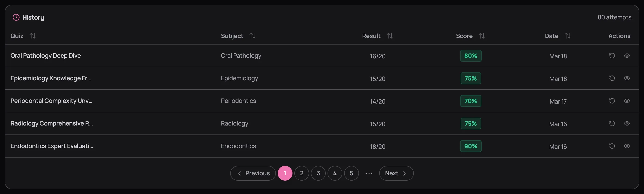Image resolution: width=644 pixels, height=194 pixels.
Task: View details of the Oral Pathology Deep Dive attempt
Action: point(627,56)
